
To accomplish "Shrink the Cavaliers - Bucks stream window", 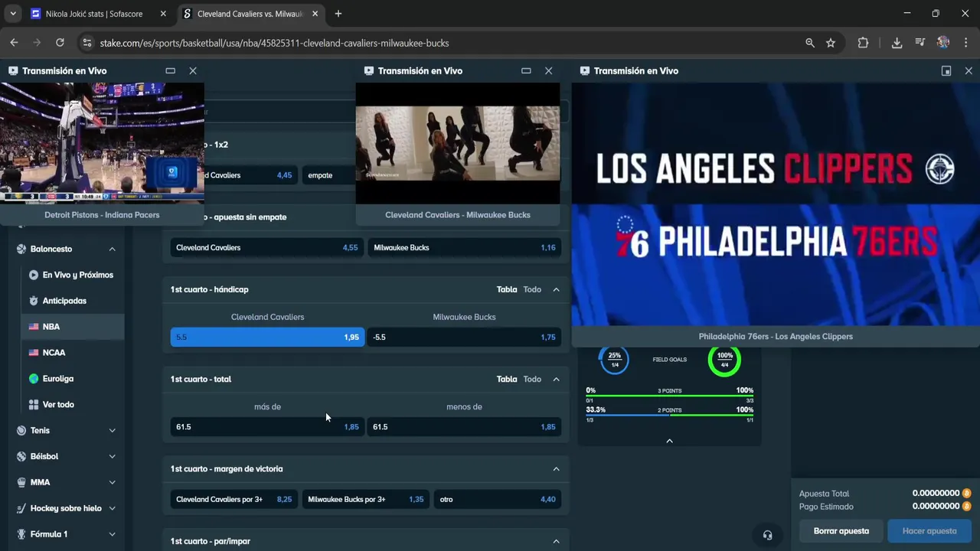I will (526, 70).
